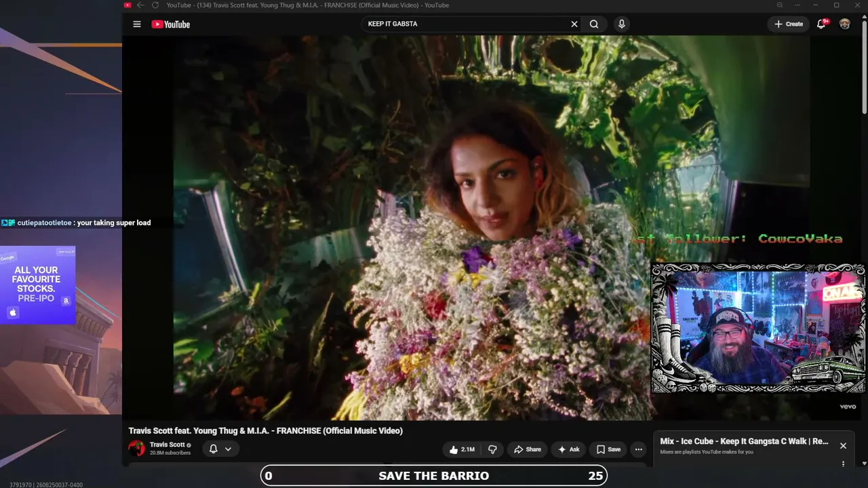Open the account avatar menu
868x488 pixels.
[845, 24]
